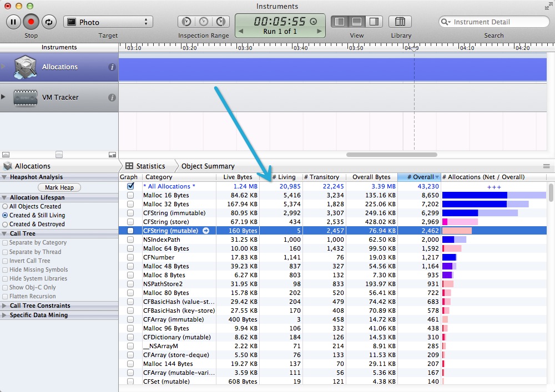The width and height of the screenshot is (555, 392).
Task: Click bottom-left track display icon
Action: (6, 155)
